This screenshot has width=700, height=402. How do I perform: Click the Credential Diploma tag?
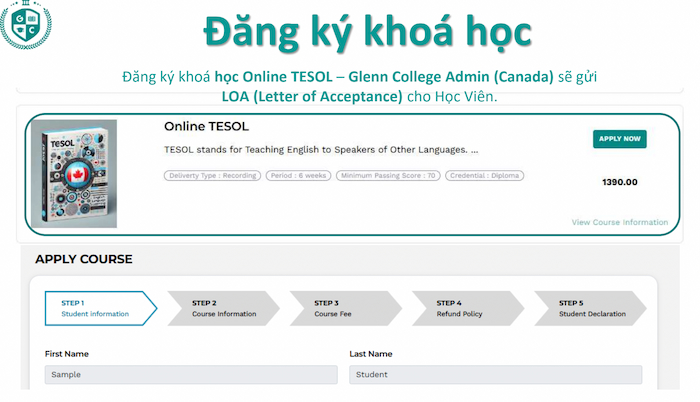(484, 176)
